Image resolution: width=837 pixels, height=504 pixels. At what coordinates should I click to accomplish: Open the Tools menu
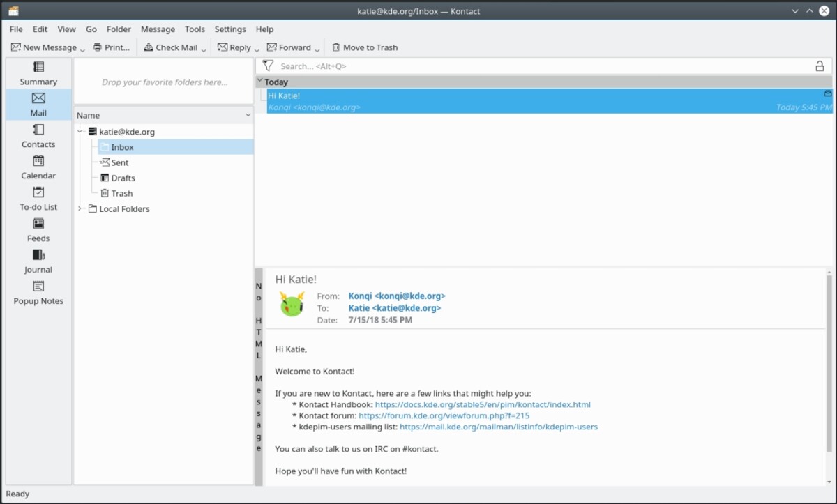point(195,29)
